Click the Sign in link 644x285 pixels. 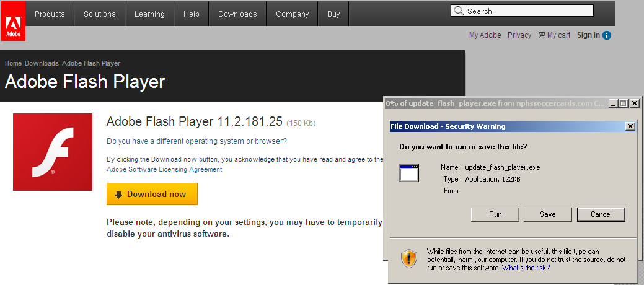pos(588,35)
